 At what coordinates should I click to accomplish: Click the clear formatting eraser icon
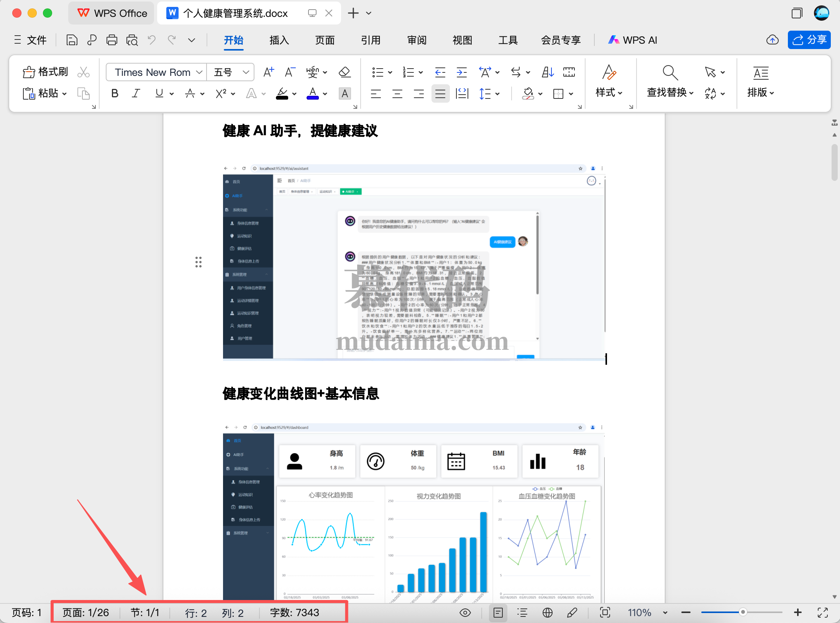[x=345, y=72]
